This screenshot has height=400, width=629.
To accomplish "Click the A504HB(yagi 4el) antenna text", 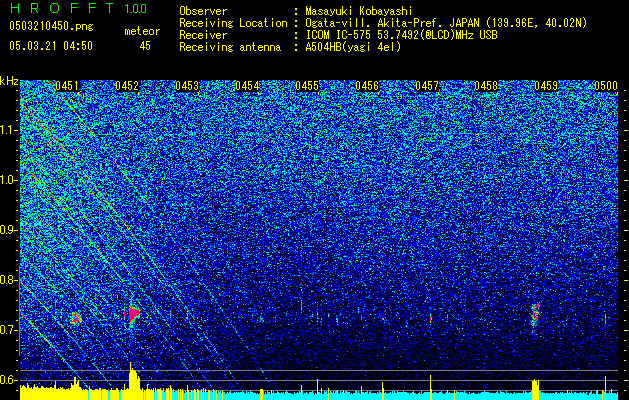I will pyautogui.click(x=353, y=47).
